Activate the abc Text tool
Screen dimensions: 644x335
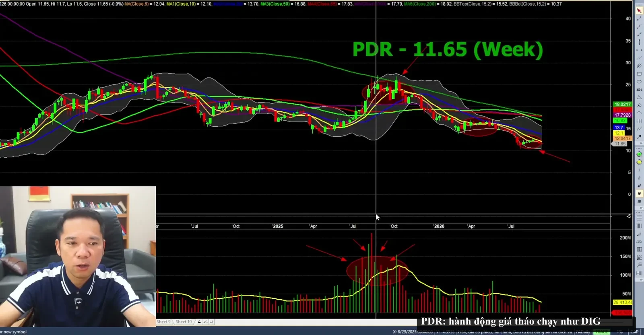(639, 89)
